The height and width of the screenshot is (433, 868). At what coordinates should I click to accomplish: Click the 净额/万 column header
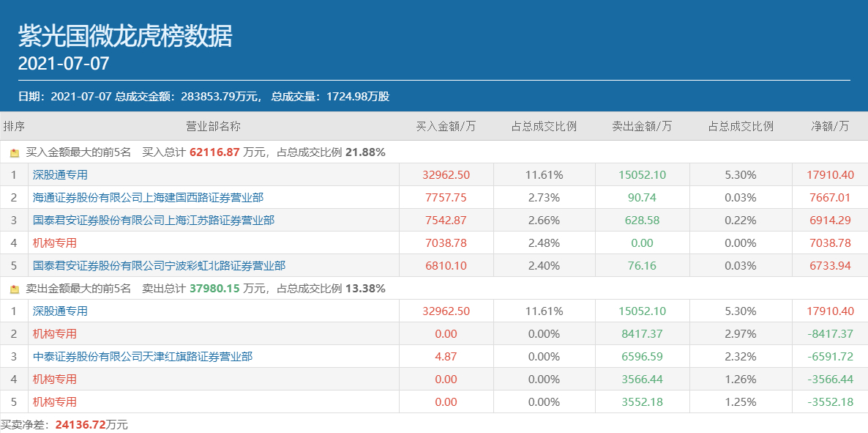click(x=830, y=126)
